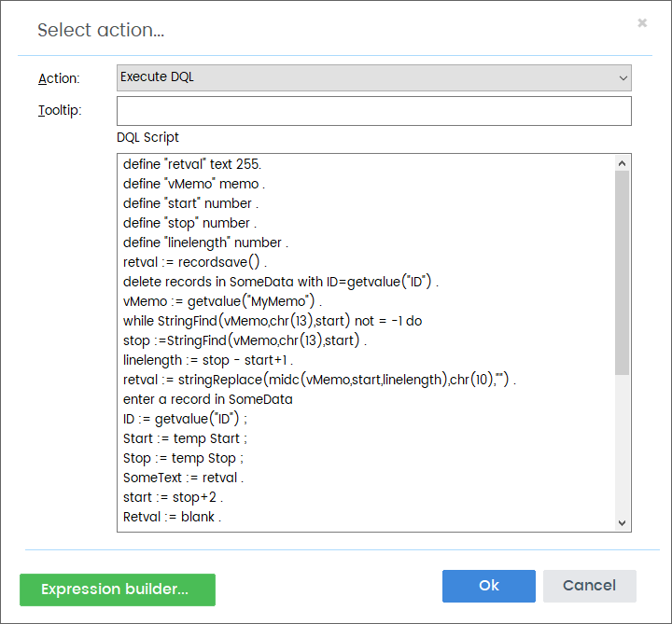Open the Expression builder
672x624 pixels.
[118, 589]
